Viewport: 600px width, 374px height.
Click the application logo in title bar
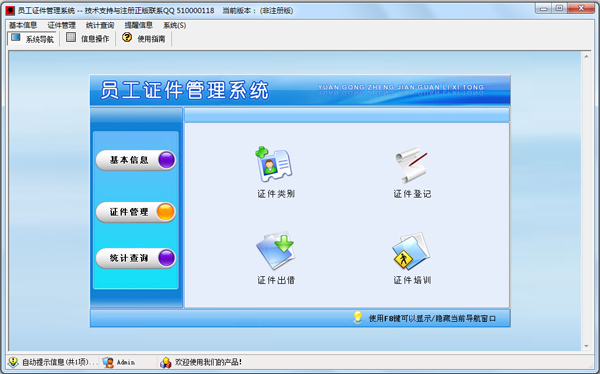click(x=10, y=10)
